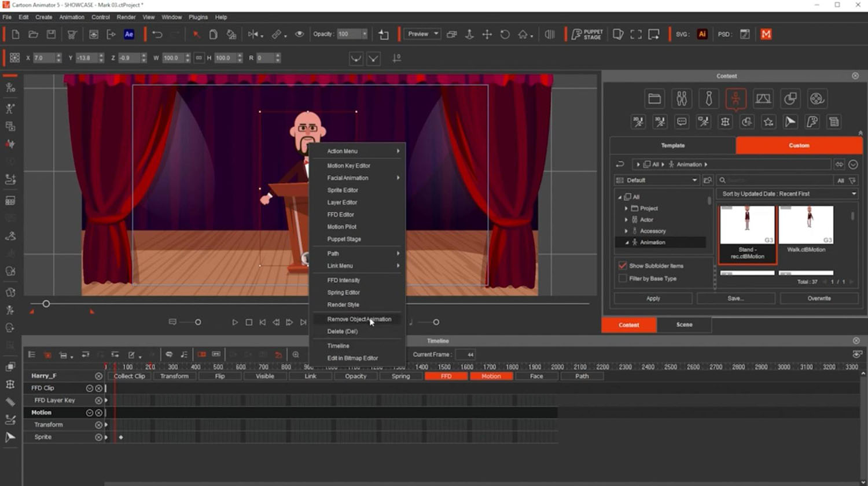Expand the Project folder in the tree
This screenshot has width=868, height=486.
pos(626,208)
